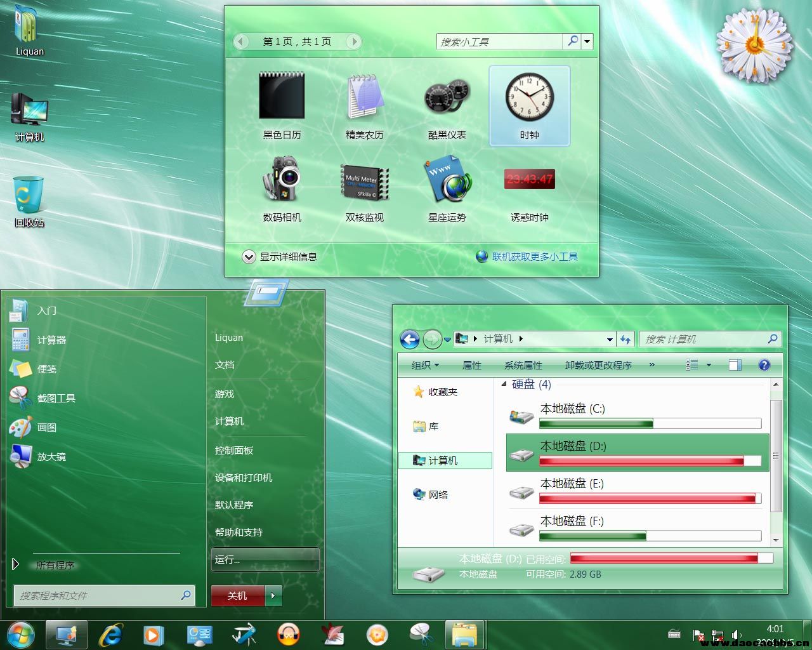Collapse the 硬盘 (4) group
This screenshot has width=812, height=650.
505,384
